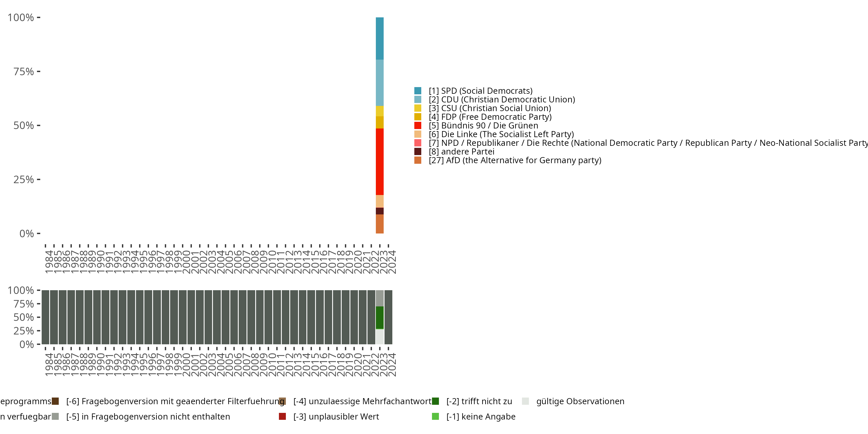The height and width of the screenshot is (434, 868).
Task: Click the red Grünen segment in the bar
Action: click(379, 162)
